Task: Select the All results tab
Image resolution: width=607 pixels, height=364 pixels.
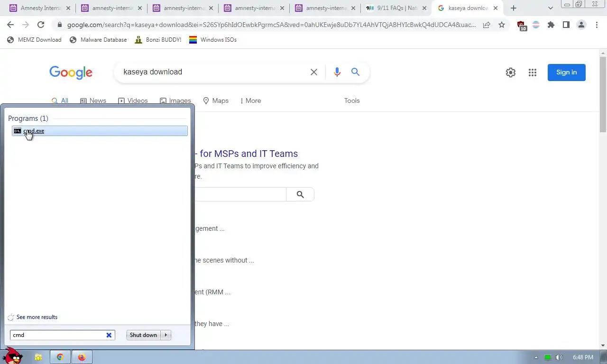Action: [x=60, y=100]
